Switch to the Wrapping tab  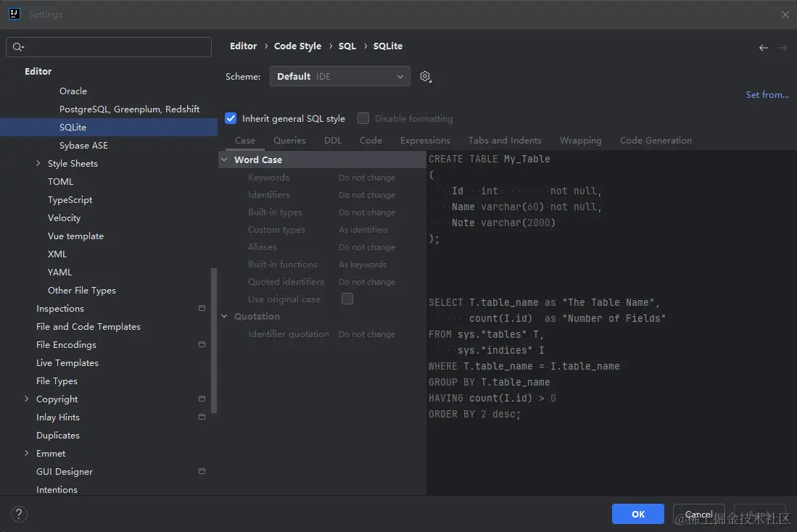point(580,140)
